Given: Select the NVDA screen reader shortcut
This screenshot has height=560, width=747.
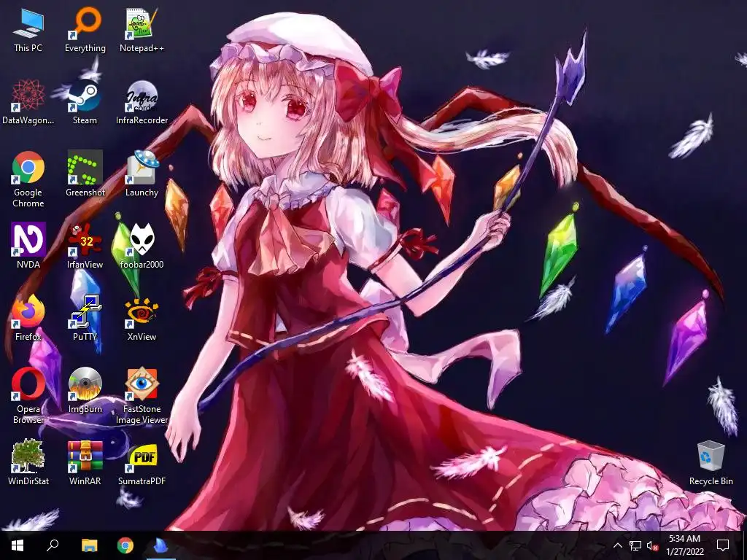Looking at the screenshot, I should coord(28,246).
